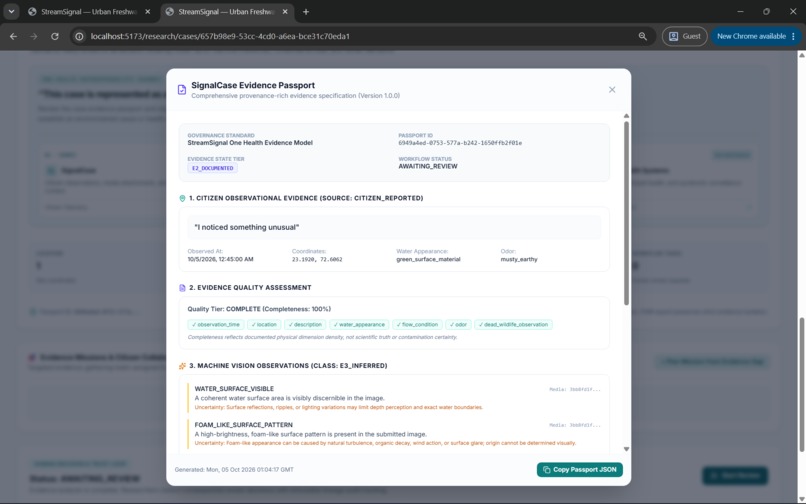Click the passport ID value 6949a4ed-0753
This screenshot has height=504, width=806.
[x=460, y=143]
